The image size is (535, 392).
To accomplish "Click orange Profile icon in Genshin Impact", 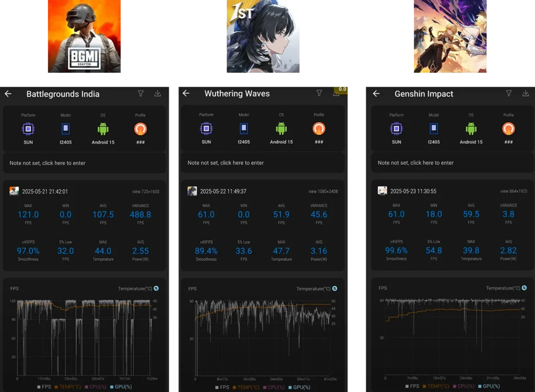I will tap(508, 129).
